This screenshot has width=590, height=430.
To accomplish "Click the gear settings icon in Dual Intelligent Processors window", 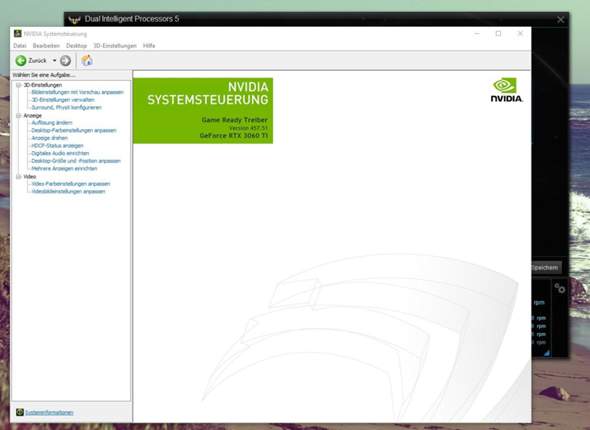I will (560, 289).
